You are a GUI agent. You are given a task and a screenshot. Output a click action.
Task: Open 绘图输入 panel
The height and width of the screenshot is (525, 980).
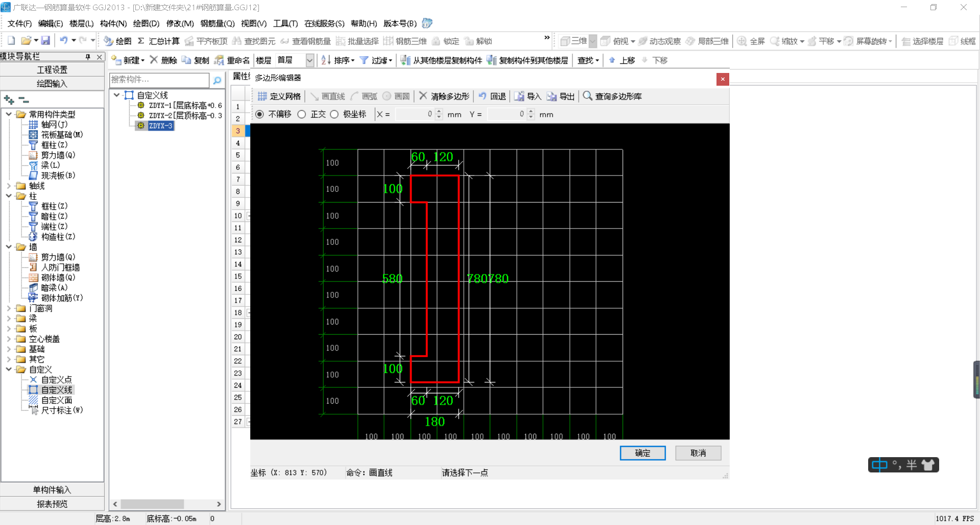(52, 84)
